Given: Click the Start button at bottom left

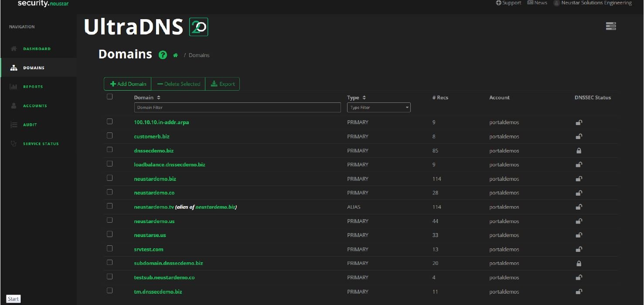Looking at the screenshot, I should (x=14, y=299).
